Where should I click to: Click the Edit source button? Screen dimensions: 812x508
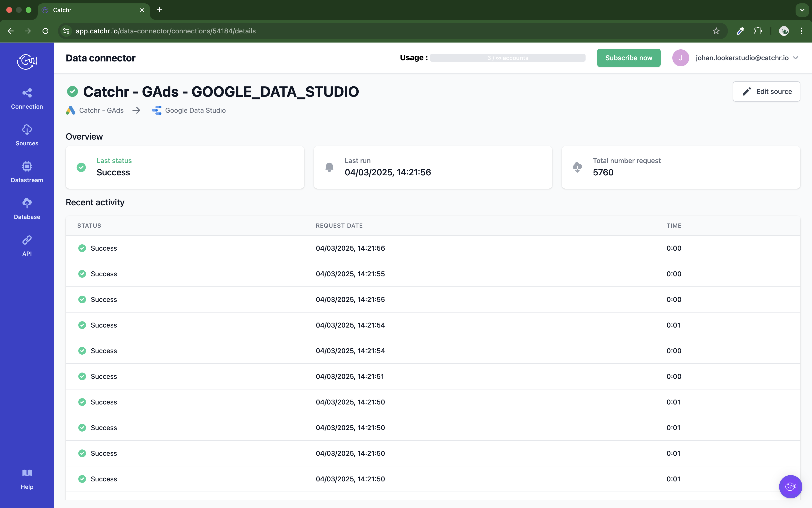point(766,91)
